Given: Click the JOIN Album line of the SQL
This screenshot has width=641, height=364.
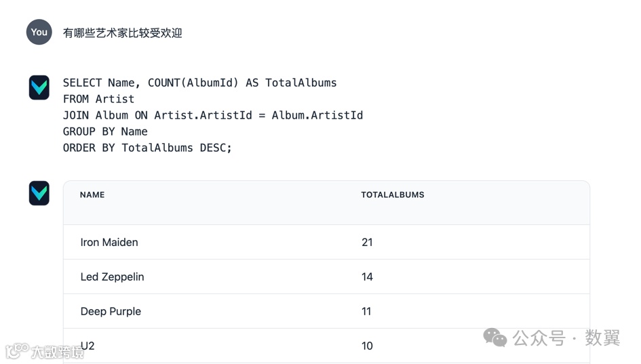Looking at the screenshot, I should (212, 115).
